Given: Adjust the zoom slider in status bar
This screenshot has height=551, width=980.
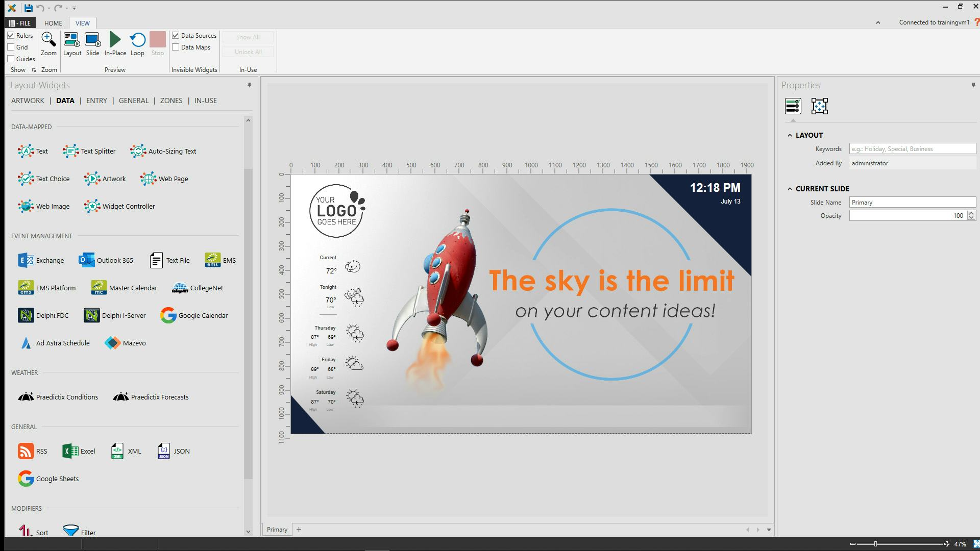Looking at the screenshot, I should (x=875, y=544).
